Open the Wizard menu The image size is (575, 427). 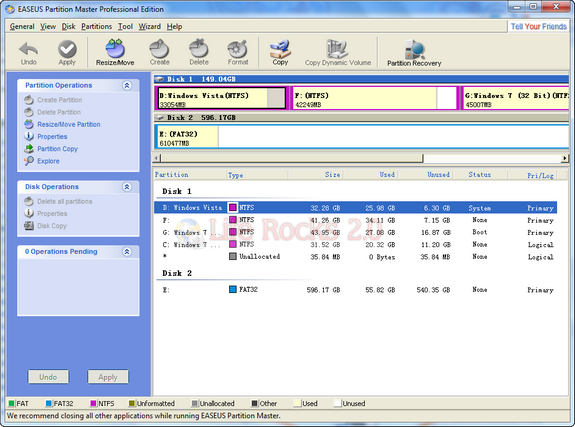click(x=150, y=26)
